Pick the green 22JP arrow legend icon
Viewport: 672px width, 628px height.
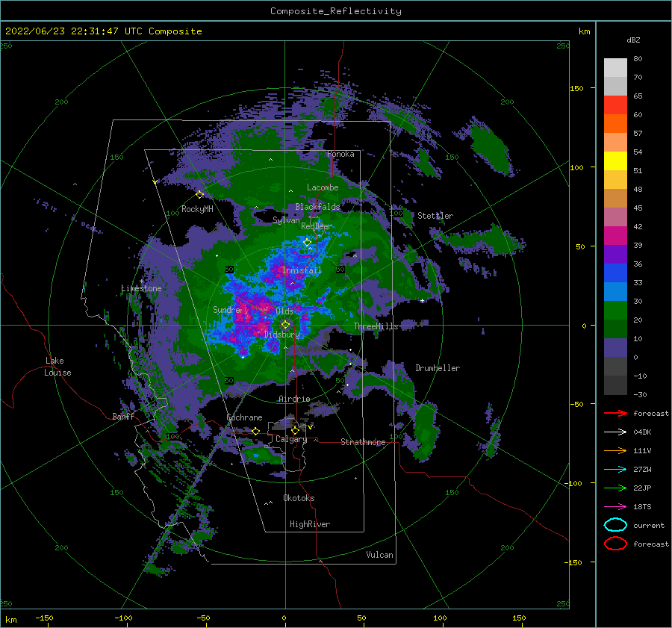[615, 488]
